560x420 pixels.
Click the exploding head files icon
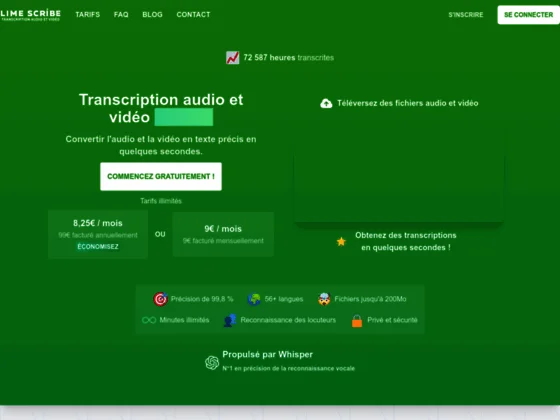click(324, 299)
